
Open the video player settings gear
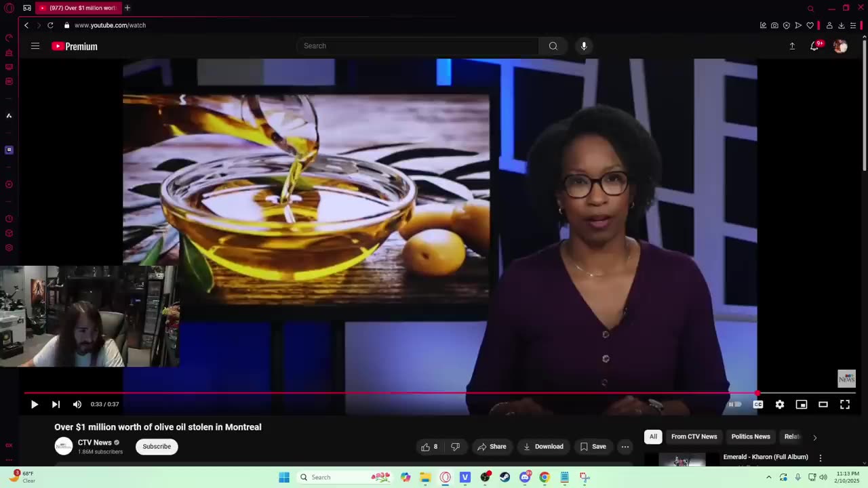[x=780, y=405]
